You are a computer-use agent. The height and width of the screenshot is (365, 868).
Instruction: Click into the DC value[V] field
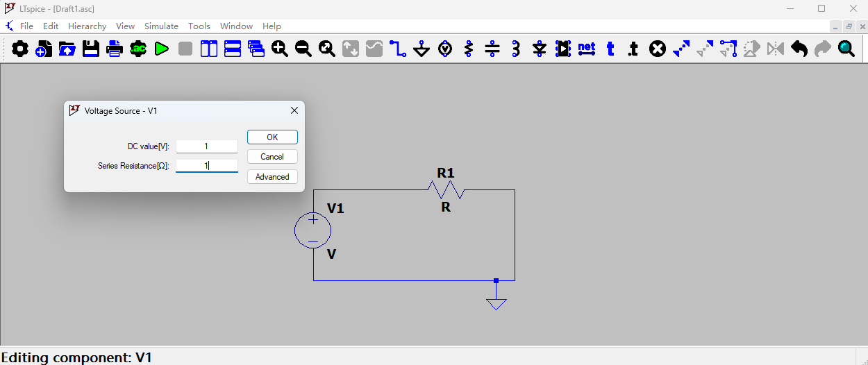(x=207, y=146)
